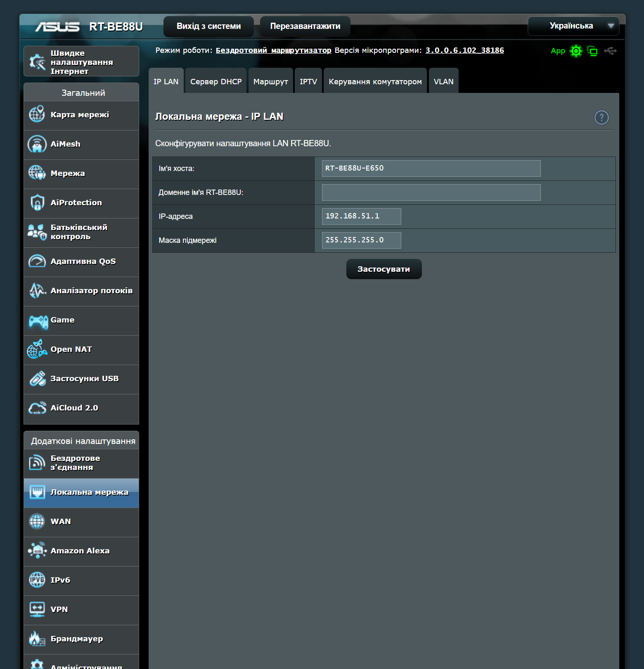
Task: Open Аналізатор потоків menu label
Action: [x=92, y=290]
